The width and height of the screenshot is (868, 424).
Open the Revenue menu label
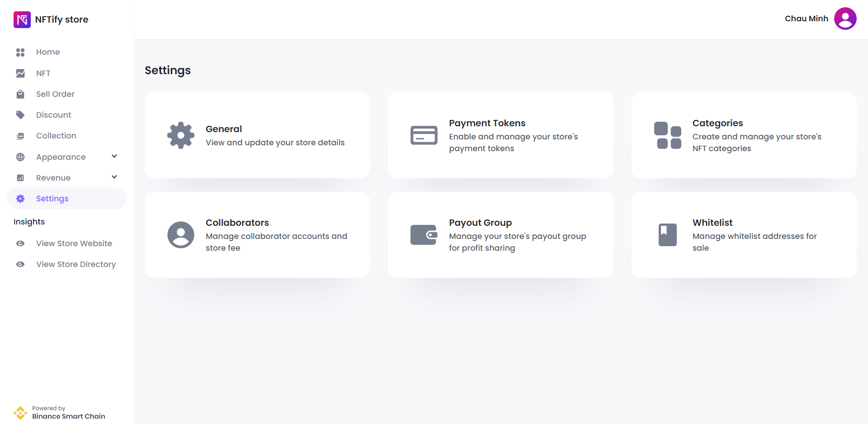53,178
